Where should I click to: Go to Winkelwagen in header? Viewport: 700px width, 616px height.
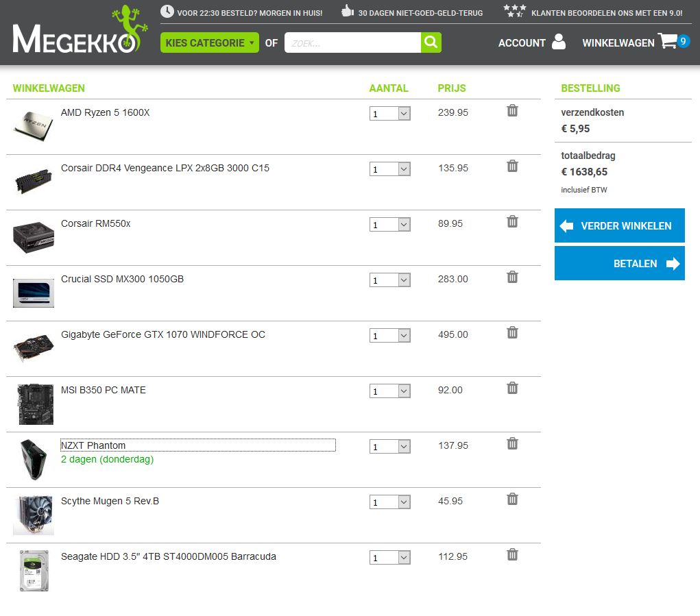618,42
